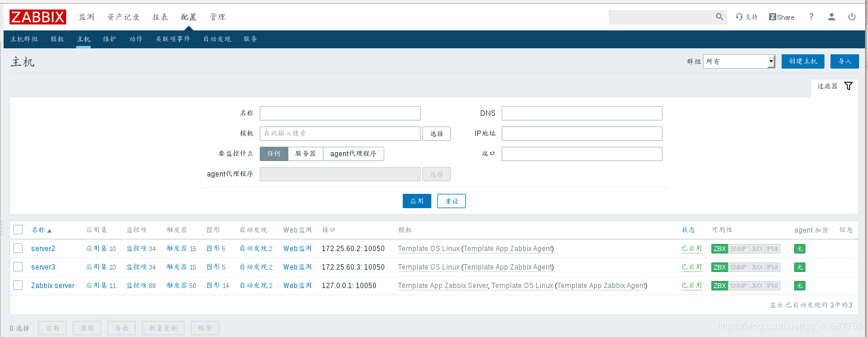
Task: Open the support headset link
Action: click(x=746, y=17)
